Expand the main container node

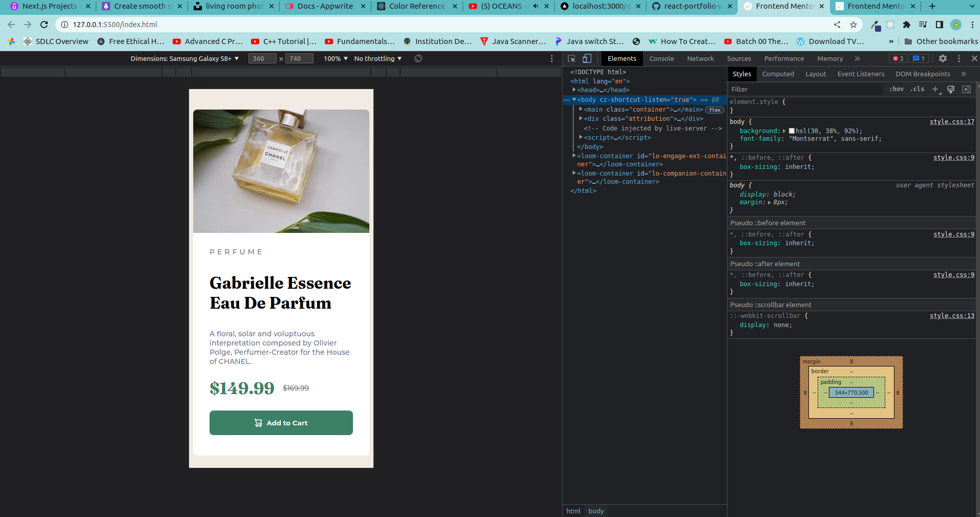(x=581, y=109)
